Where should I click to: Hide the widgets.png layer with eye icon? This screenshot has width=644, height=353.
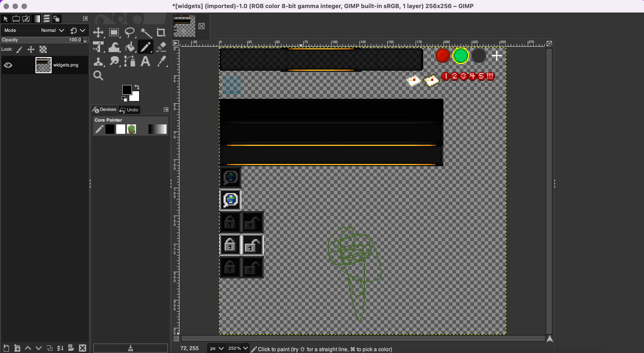coord(8,65)
